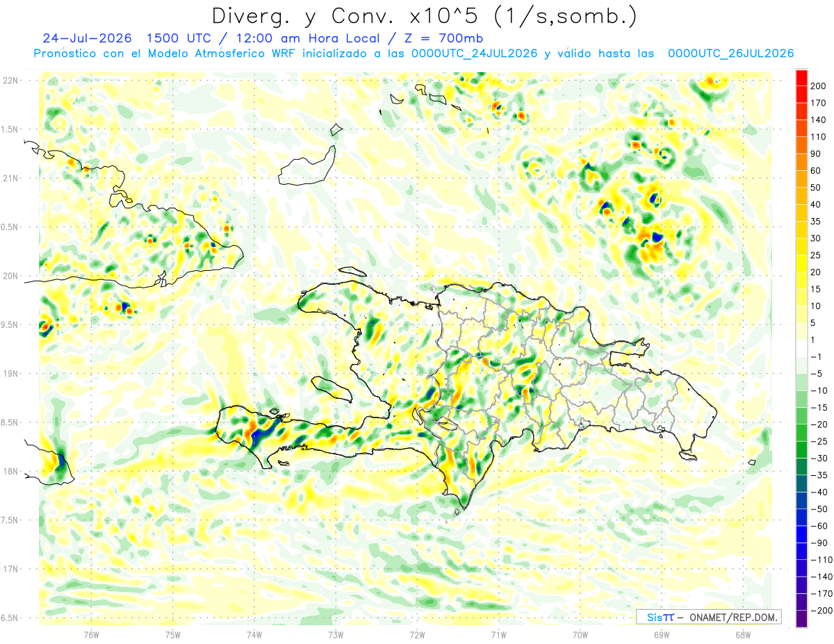Select the red top segment of the colorbar
The height and width of the screenshot is (644, 834).
(x=801, y=77)
